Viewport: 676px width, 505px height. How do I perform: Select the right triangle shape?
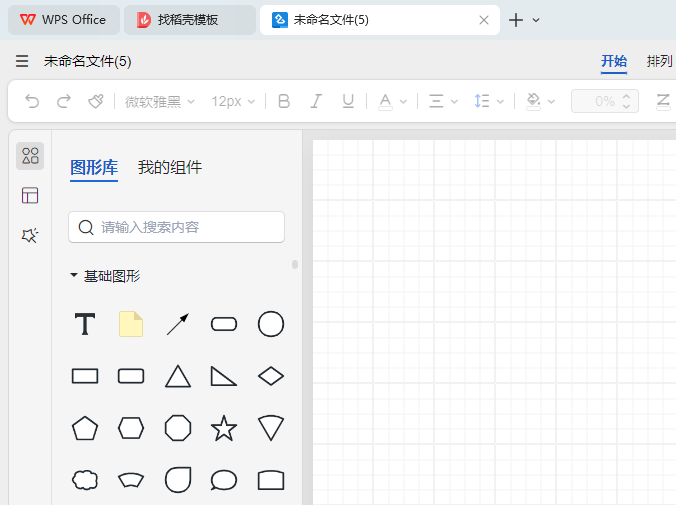point(224,376)
